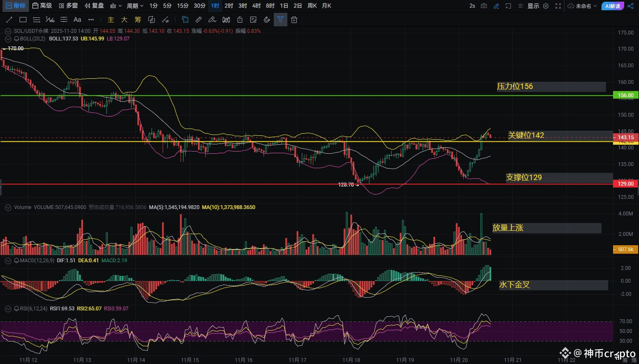The width and height of the screenshot is (639, 364).
Task: Click the screenshot camera icon
Action: pos(484,6)
